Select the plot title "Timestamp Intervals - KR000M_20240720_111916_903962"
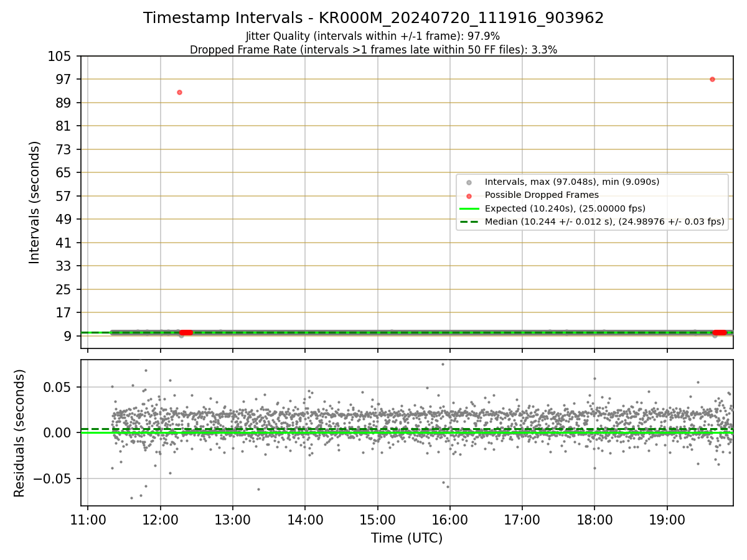Screen dimensions: 747x560 [374, 18]
